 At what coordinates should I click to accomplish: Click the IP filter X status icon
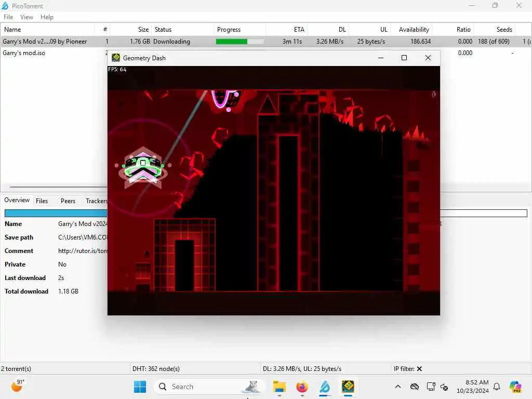tap(419, 369)
